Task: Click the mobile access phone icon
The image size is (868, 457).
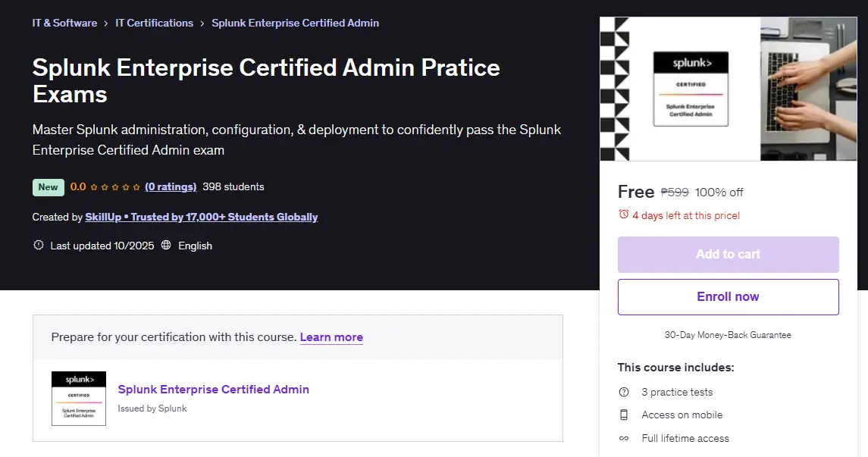Action: 624,415
